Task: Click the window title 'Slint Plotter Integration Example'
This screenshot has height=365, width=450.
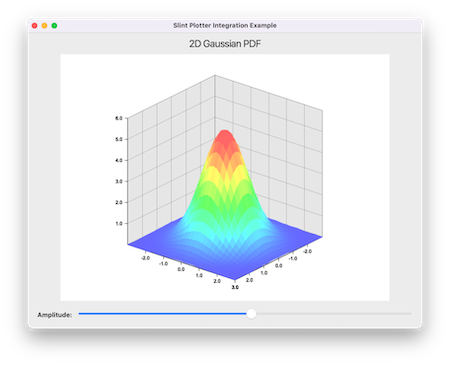Action: 225,25
